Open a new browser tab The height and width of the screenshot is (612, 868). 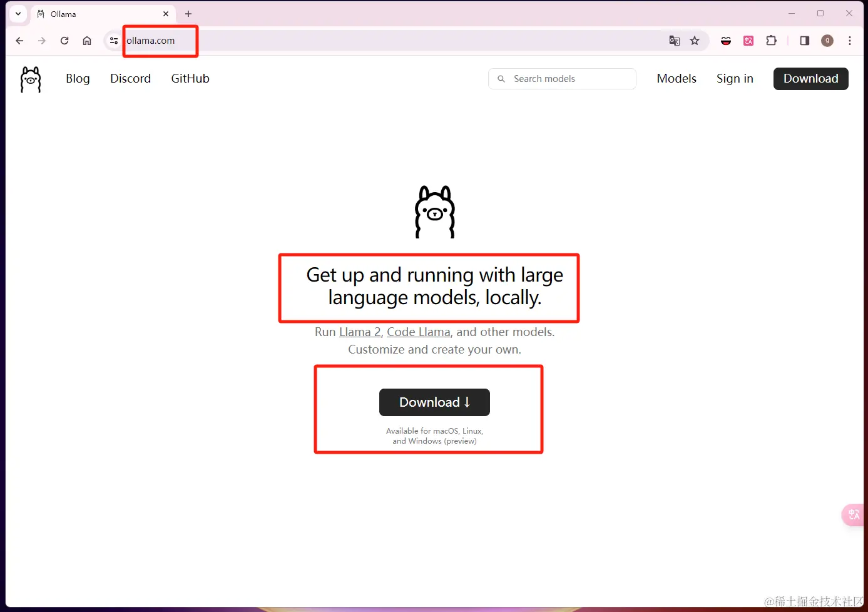(188, 14)
